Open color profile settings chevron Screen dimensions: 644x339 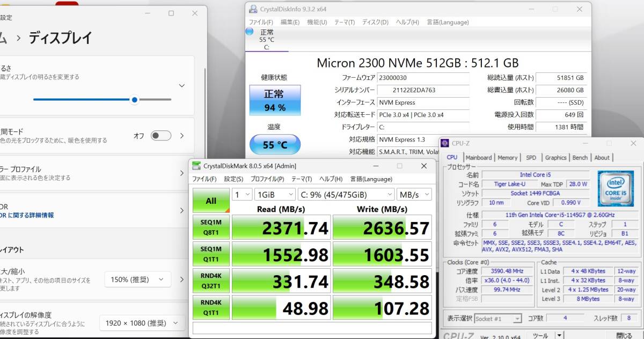[182, 173]
